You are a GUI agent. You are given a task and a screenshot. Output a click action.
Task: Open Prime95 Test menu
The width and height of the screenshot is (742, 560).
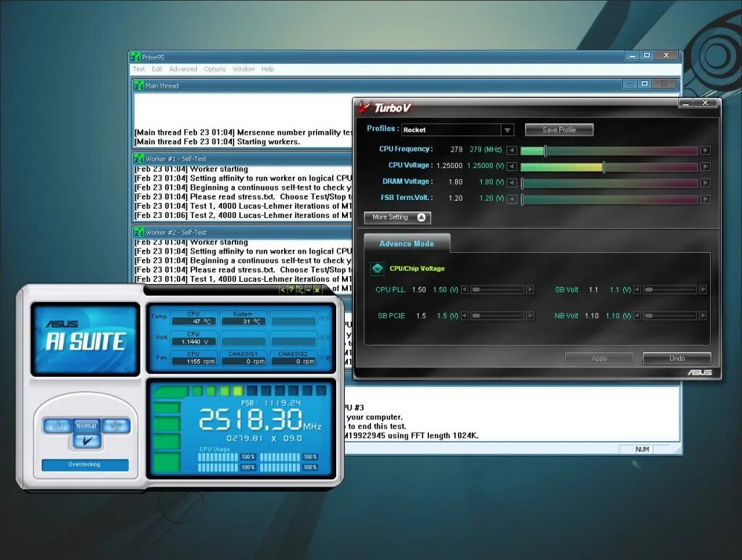coord(138,69)
